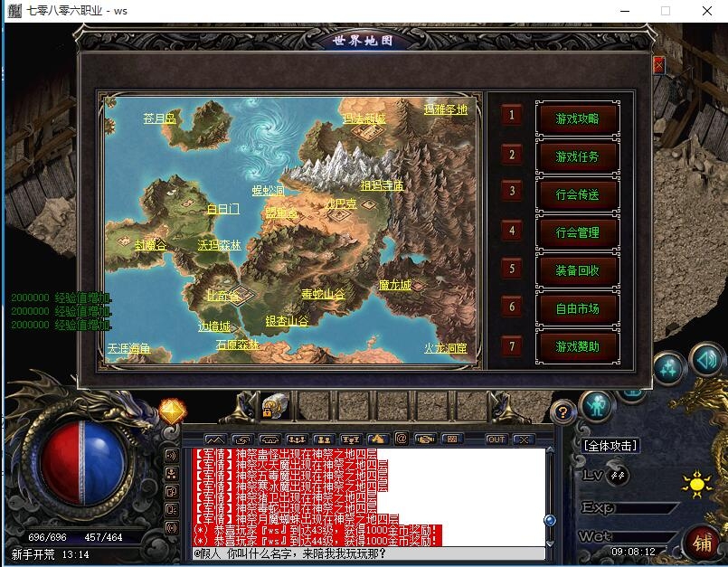Select 比奇省 location on world map
Image resolution: width=728 pixels, height=567 pixels.
[222, 296]
